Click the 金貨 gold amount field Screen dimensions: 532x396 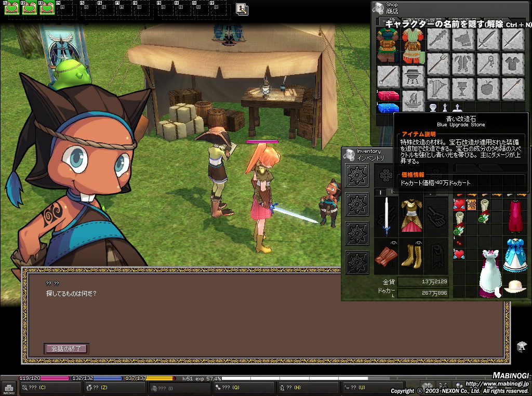(x=423, y=282)
